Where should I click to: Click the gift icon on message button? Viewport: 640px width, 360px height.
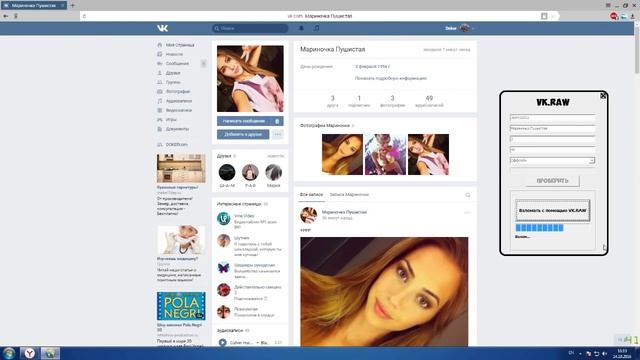(x=277, y=121)
